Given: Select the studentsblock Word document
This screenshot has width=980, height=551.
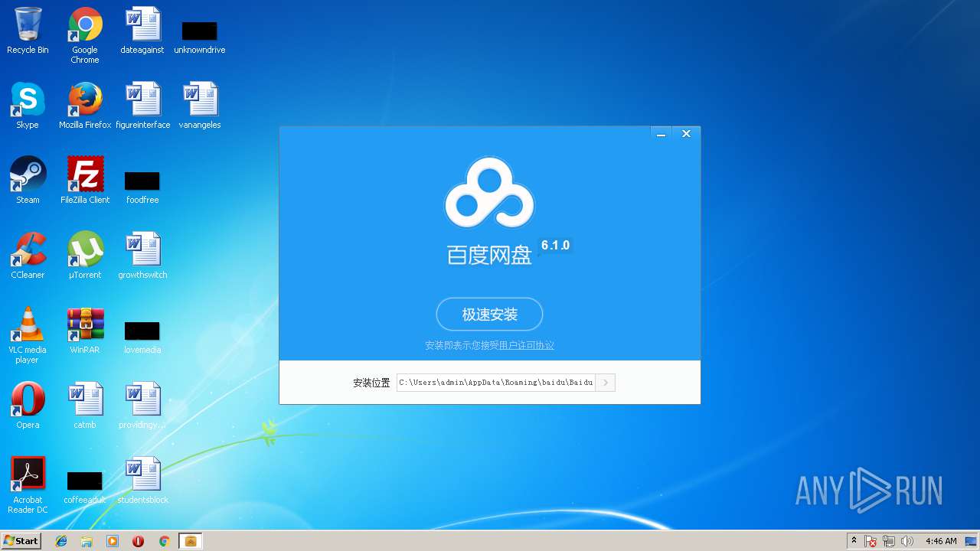Looking at the screenshot, I should [x=142, y=481].
